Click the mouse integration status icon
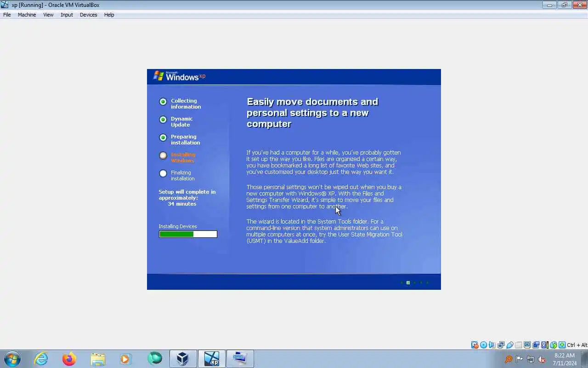Viewport: 588px width, 368px height. (x=553, y=345)
